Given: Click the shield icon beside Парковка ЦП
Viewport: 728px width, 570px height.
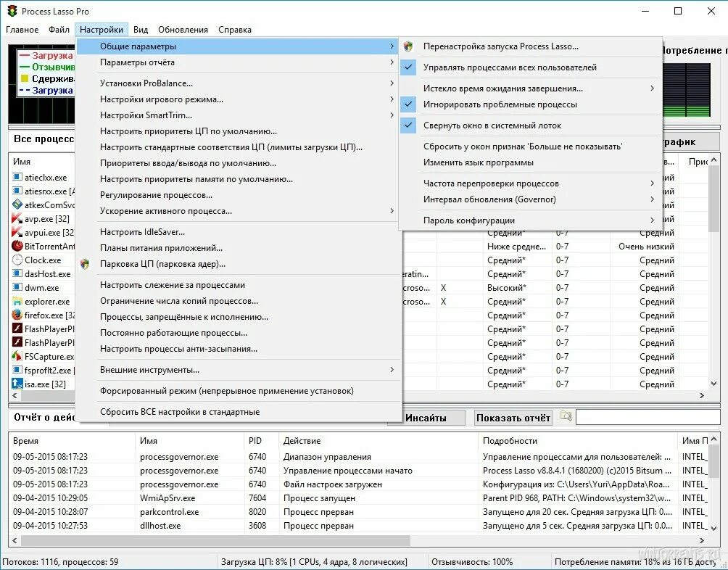Looking at the screenshot, I should [x=85, y=264].
